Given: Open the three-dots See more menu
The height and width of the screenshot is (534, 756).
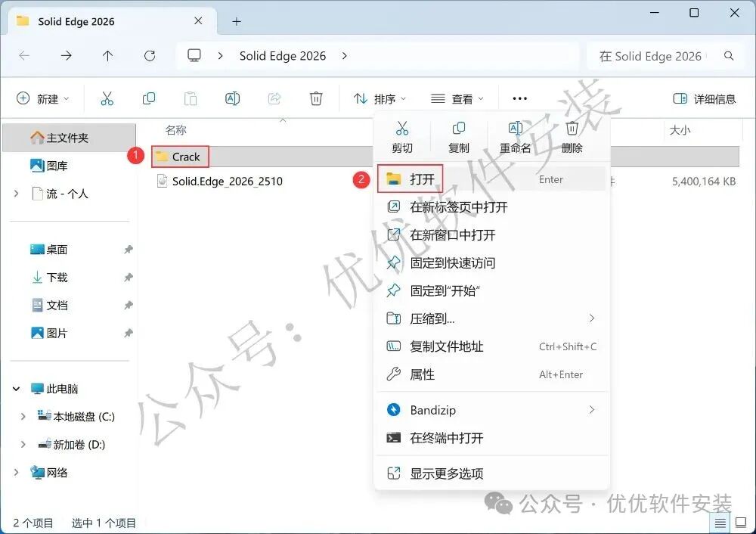Looking at the screenshot, I should [x=520, y=99].
